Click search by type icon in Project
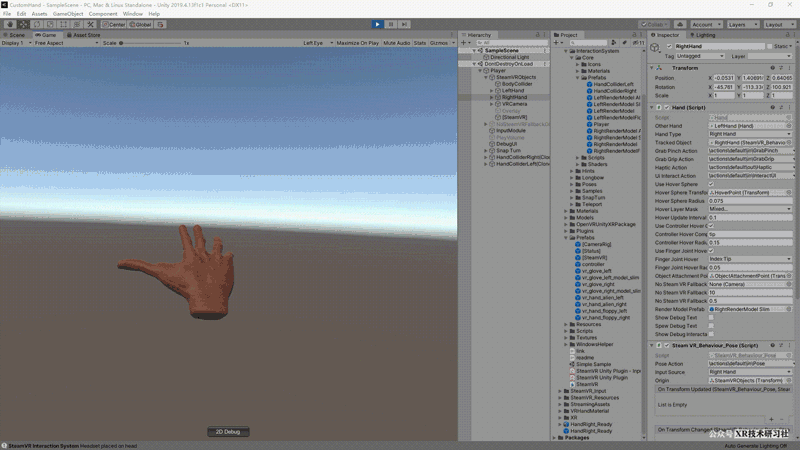 pyautogui.click(x=614, y=43)
